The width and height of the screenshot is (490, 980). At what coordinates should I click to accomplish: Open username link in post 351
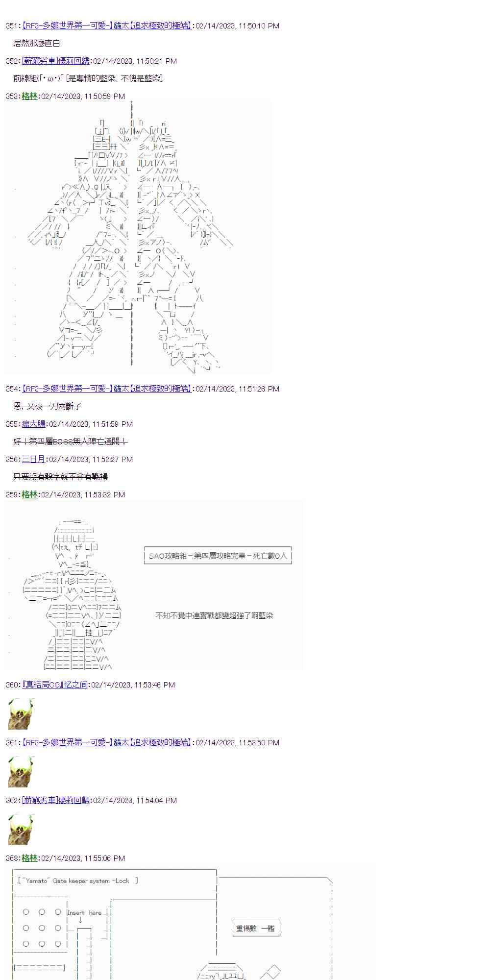(107, 25)
